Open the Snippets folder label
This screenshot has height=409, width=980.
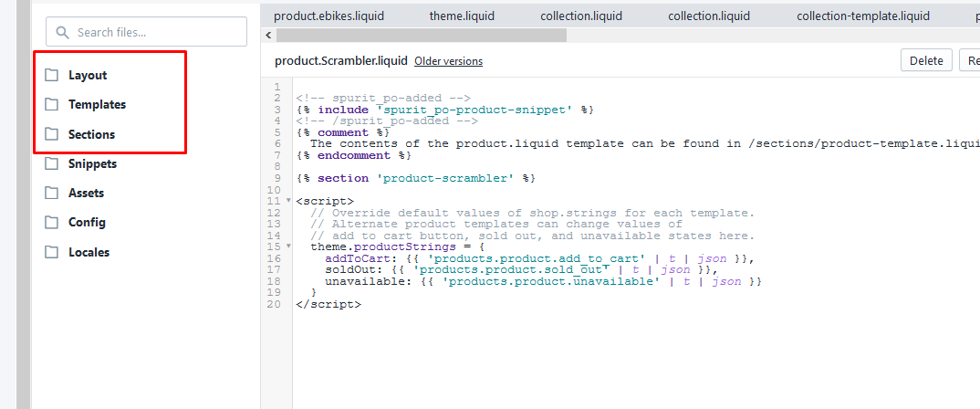tap(92, 163)
